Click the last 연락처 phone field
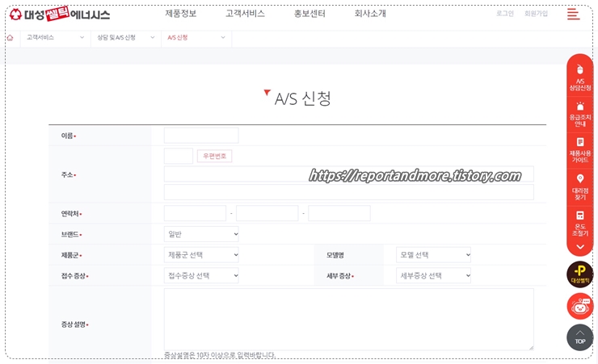 339,213
